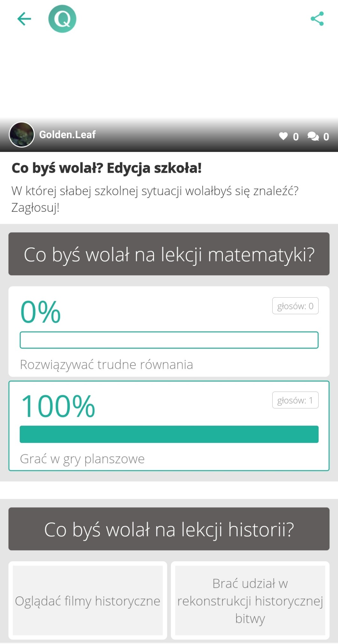
Task: Choose 'Brać udział w rekonstrukcji historycznej bitwy'
Action: (x=250, y=601)
